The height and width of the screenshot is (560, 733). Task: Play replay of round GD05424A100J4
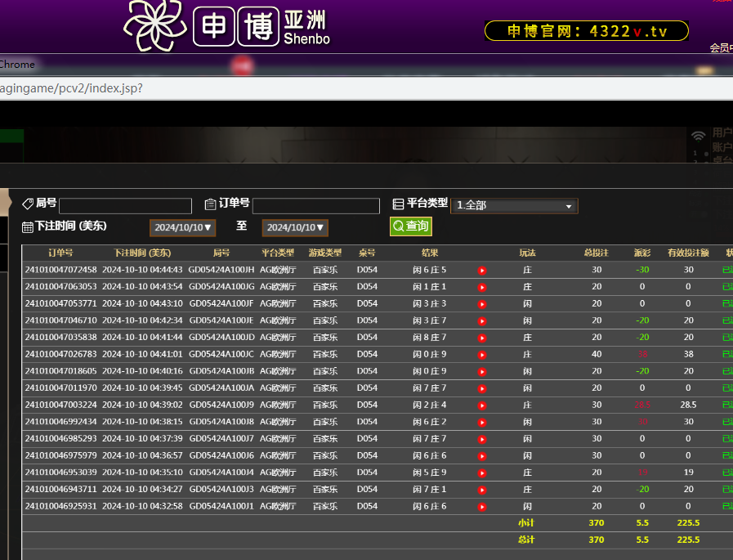pyautogui.click(x=482, y=473)
